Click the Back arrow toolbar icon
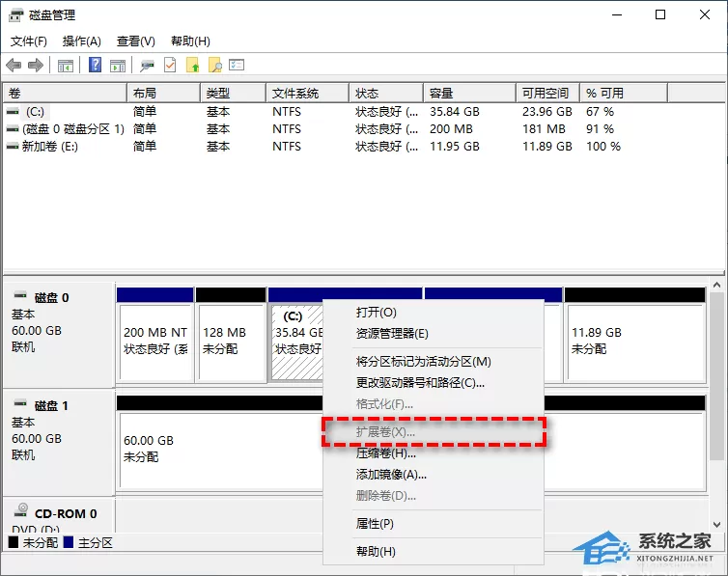Viewport: 728px width, 576px height. click(x=14, y=66)
